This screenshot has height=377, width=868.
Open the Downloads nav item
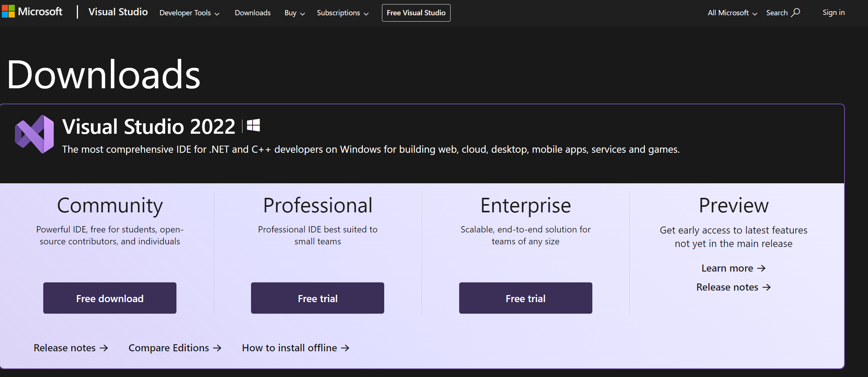[x=253, y=13]
